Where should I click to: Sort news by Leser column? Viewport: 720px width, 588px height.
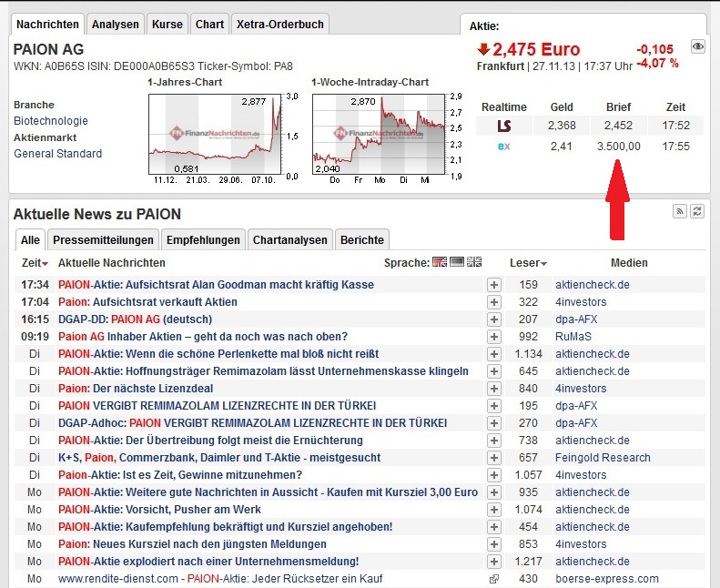point(528,263)
